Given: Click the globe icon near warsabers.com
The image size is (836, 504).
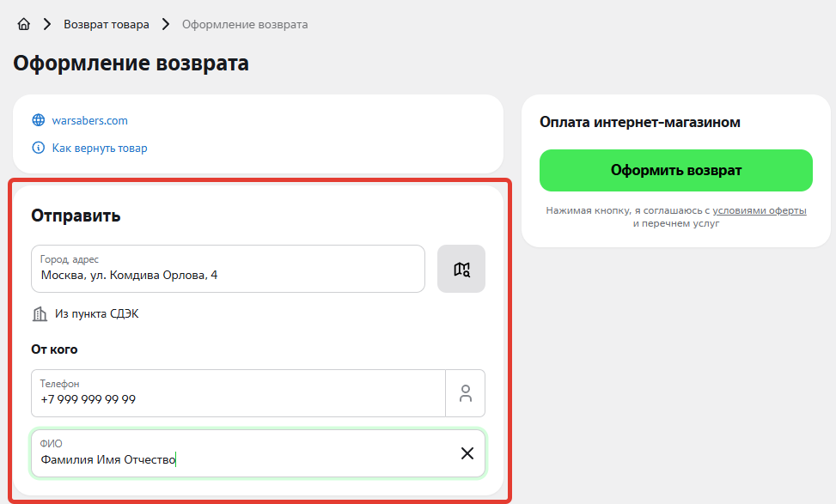Looking at the screenshot, I should tap(38, 120).
